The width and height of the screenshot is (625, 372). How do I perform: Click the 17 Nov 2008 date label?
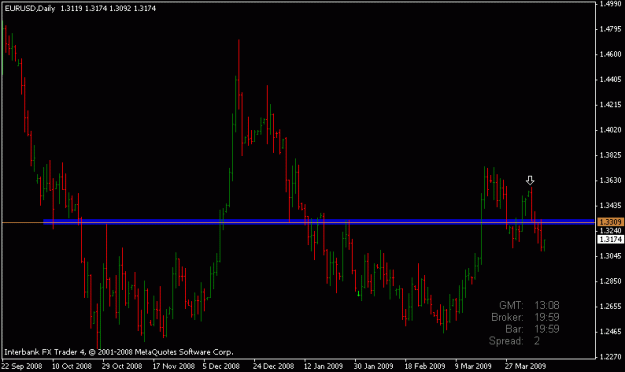(x=173, y=366)
